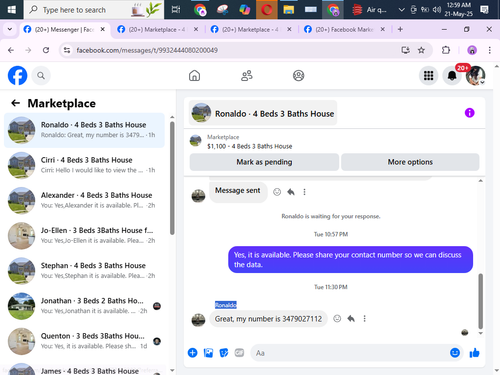Switch to the Facebook Marketplace fourth tab
The height and width of the screenshot is (375, 500).
[x=343, y=30]
